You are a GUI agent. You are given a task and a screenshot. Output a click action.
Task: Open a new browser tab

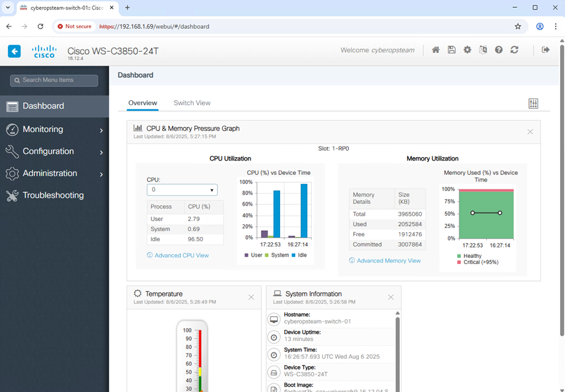(x=127, y=7)
